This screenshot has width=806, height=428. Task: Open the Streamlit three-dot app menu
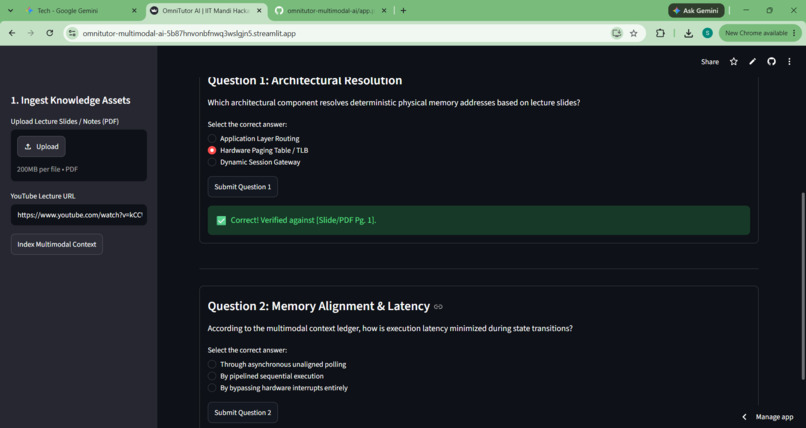(790, 62)
